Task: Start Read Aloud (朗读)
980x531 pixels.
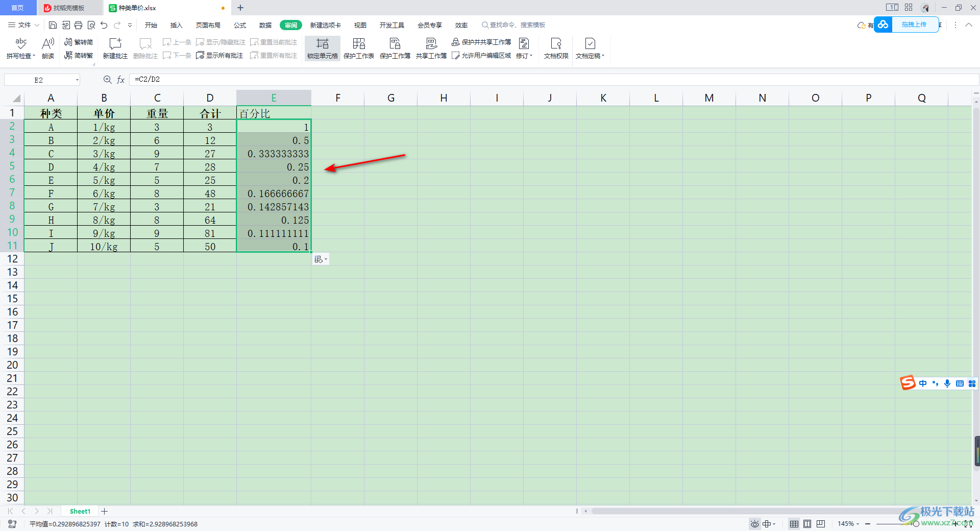Action: (x=48, y=49)
